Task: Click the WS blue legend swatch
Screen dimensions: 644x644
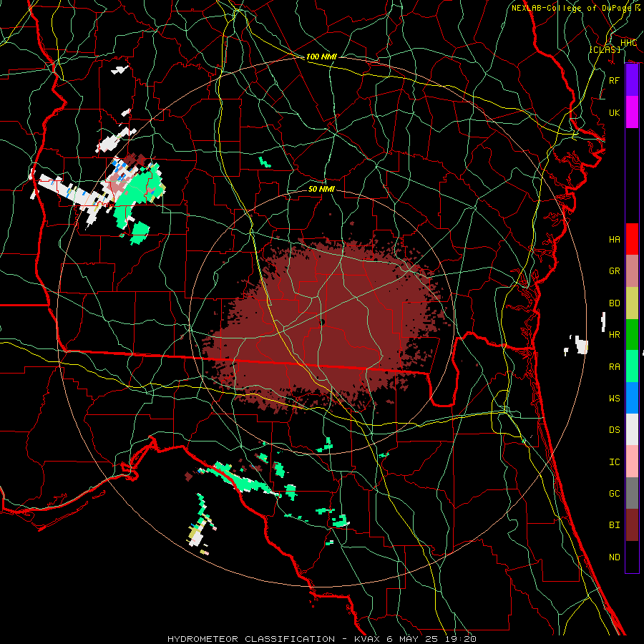Action: [632, 398]
